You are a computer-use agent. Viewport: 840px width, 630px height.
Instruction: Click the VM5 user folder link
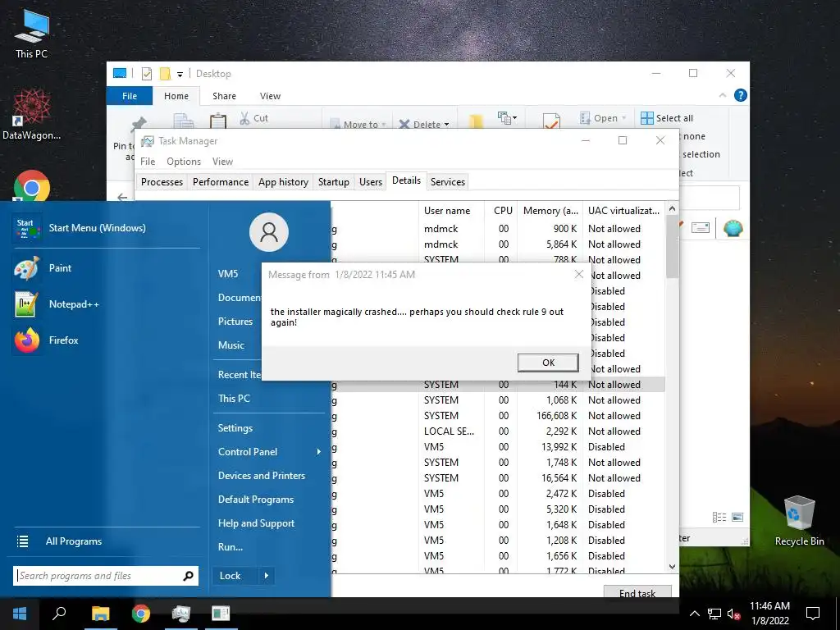click(x=228, y=274)
